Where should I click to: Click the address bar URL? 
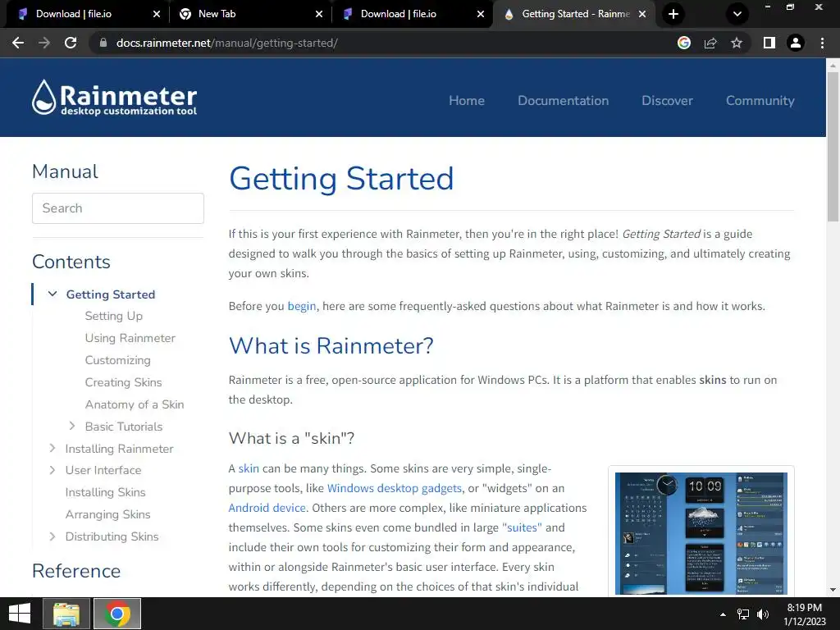tap(227, 43)
